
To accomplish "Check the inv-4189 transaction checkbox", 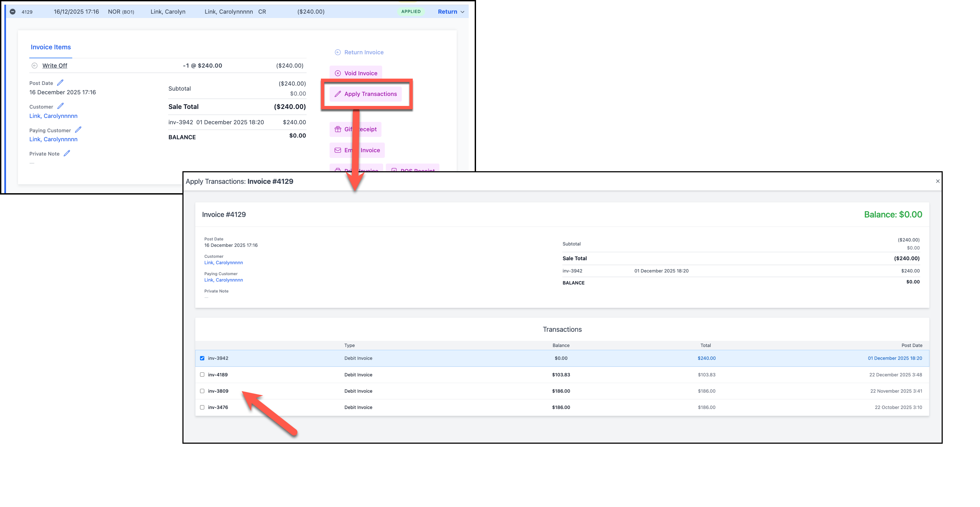I will [202, 374].
